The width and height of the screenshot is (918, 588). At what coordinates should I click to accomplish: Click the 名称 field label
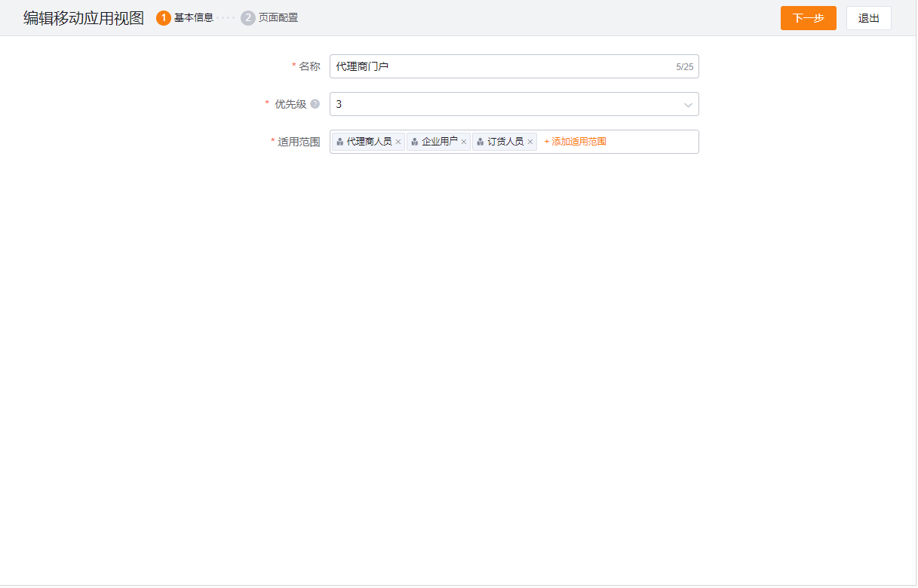point(309,66)
